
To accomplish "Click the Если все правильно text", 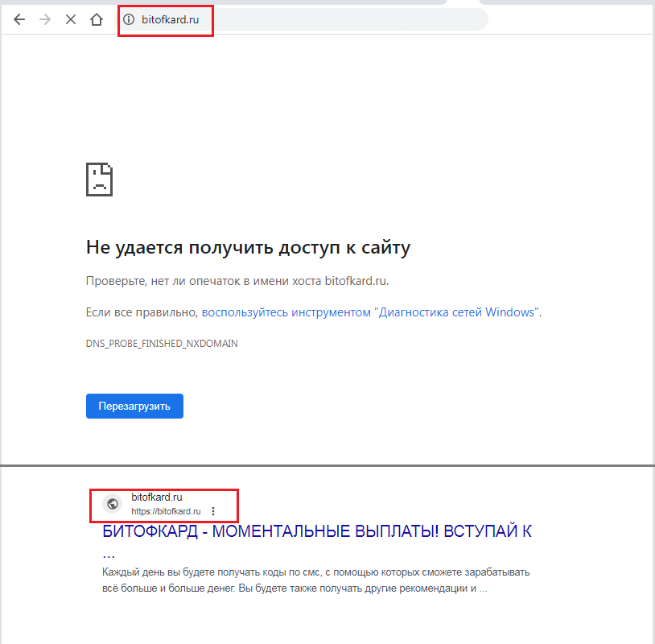I will tap(142, 312).
